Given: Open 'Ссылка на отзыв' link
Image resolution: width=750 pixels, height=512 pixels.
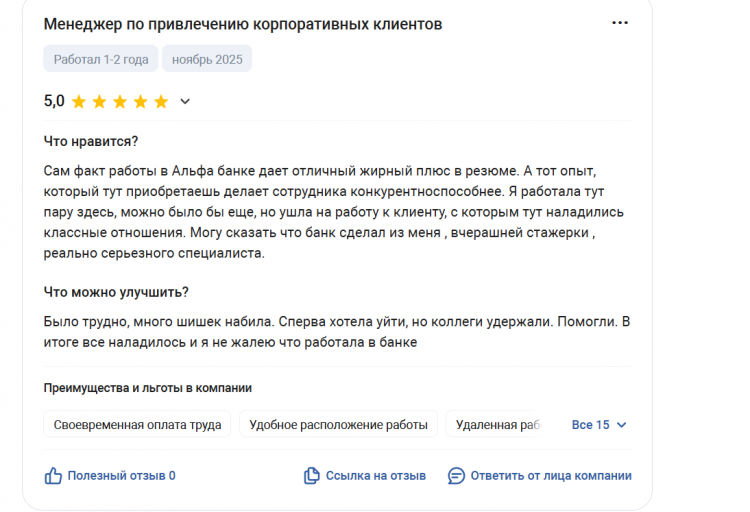Looking at the screenshot, I should [x=375, y=476].
